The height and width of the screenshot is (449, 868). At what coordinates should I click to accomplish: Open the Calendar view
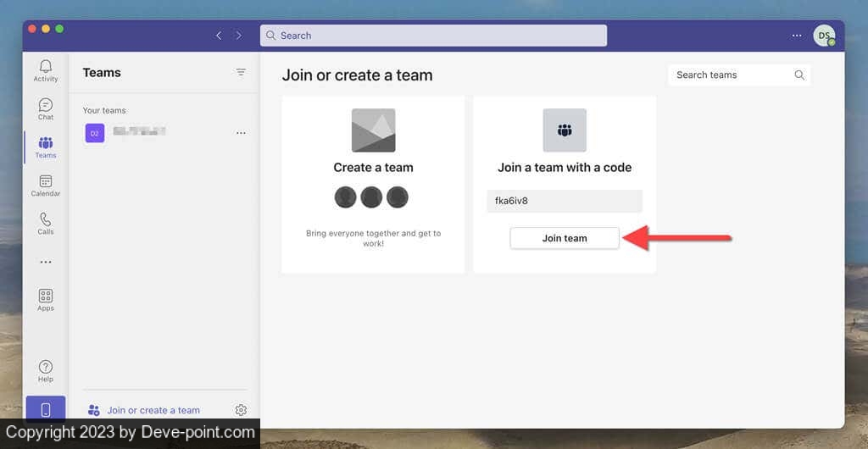pyautogui.click(x=46, y=185)
